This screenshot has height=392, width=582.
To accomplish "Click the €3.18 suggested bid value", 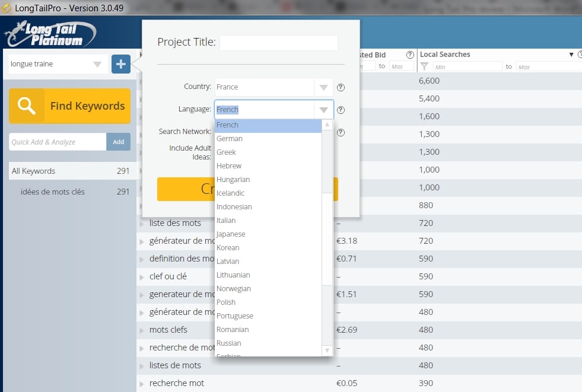I will pos(346,241).
